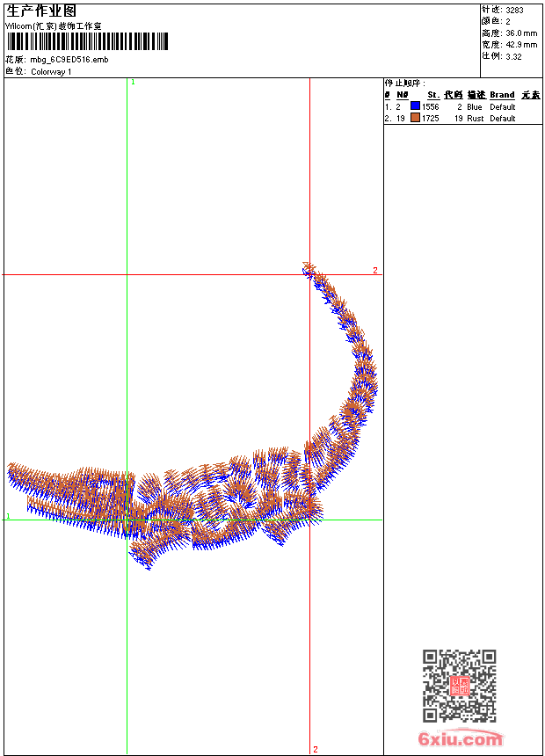Click the height value 36.0 mm
The width and height of the screenshot is (545, 756).
[520, 33]
